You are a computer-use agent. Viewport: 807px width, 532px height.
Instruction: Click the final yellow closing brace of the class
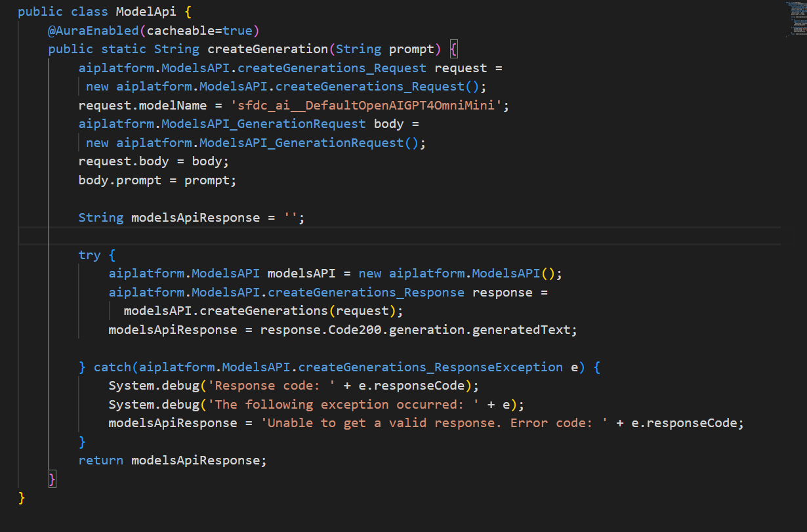22,498
